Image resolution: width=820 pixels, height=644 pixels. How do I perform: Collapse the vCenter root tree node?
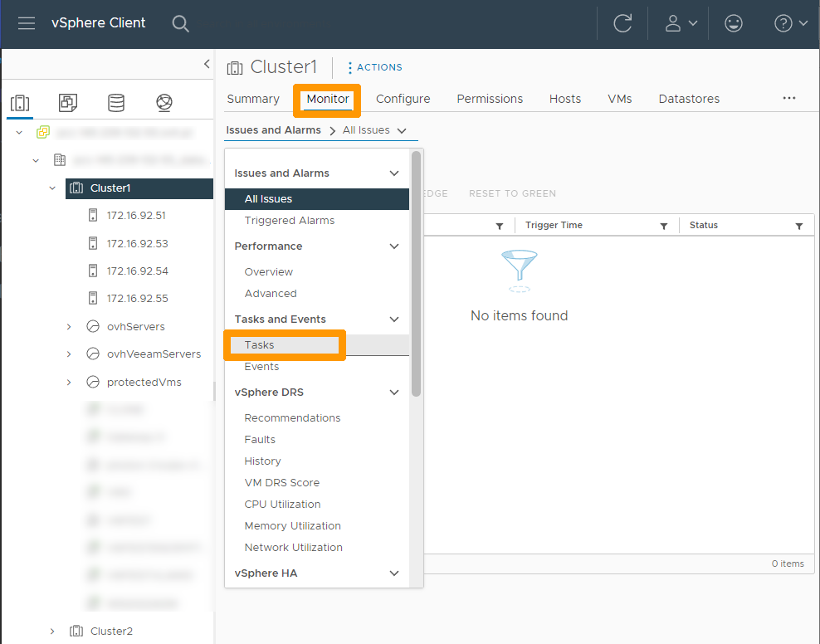click(x=19, y=132)
